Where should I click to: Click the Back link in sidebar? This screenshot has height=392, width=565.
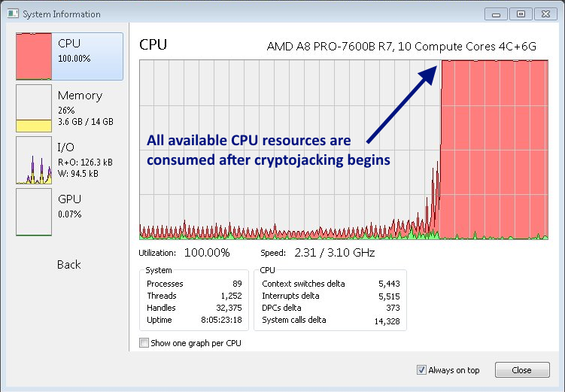tap(69, 265)
